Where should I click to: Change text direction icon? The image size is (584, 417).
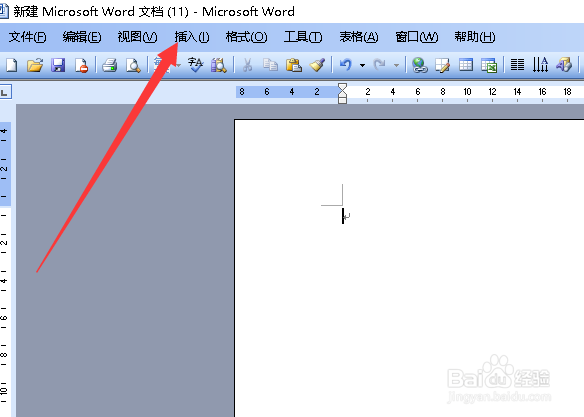[540, 65]
